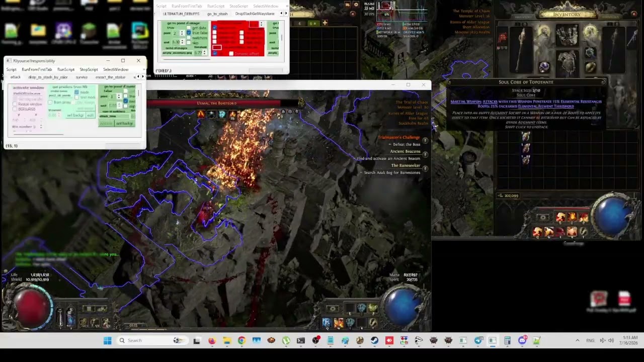Click StopScript in RJyourselfresponsibility window
This screenshot has width=644, height=362.
89,69
